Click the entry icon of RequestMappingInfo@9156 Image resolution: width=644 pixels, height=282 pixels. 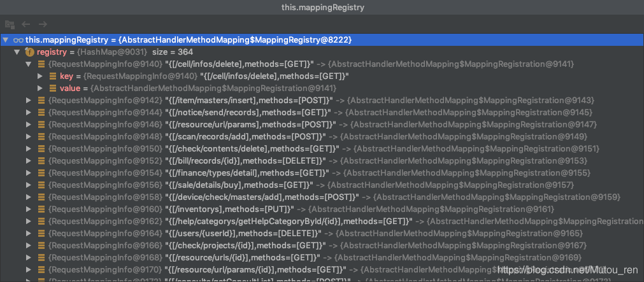tap(41, 185)
